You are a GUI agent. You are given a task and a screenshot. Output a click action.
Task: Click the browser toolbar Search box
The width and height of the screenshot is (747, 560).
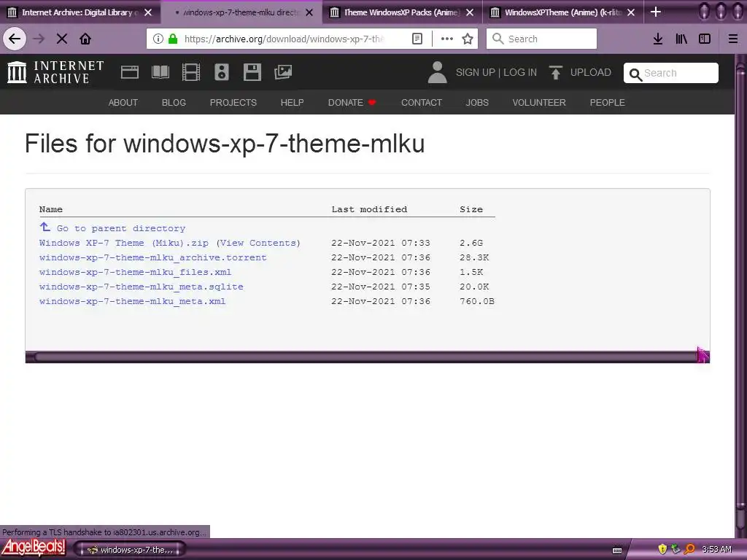pyautogui.click(x=542, y=39)
